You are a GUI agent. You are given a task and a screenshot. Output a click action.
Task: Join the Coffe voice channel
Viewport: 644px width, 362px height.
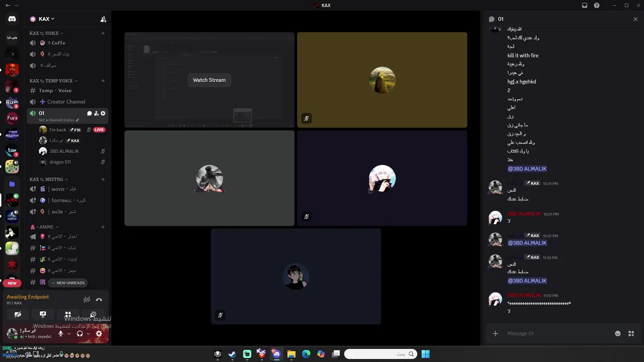(x=67, y=43)
